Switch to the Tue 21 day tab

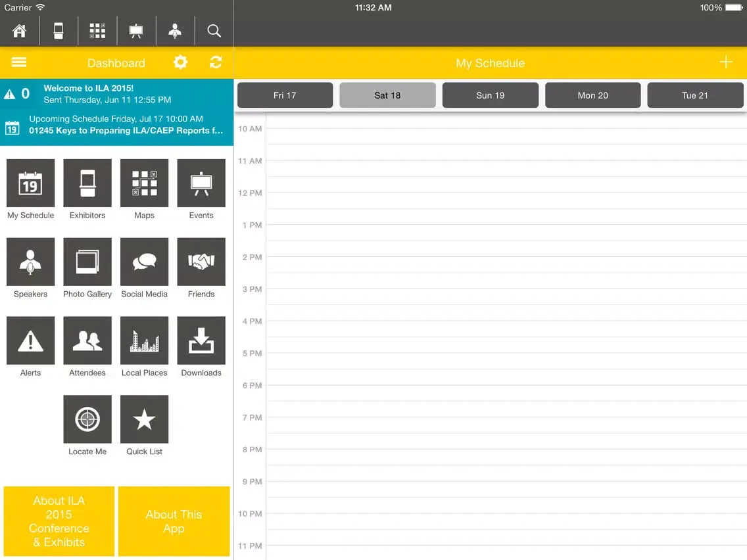click(695, 95)
